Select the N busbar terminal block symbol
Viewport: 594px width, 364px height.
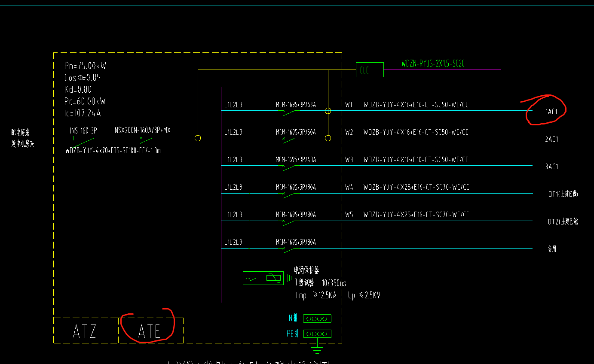pos(317,318)
